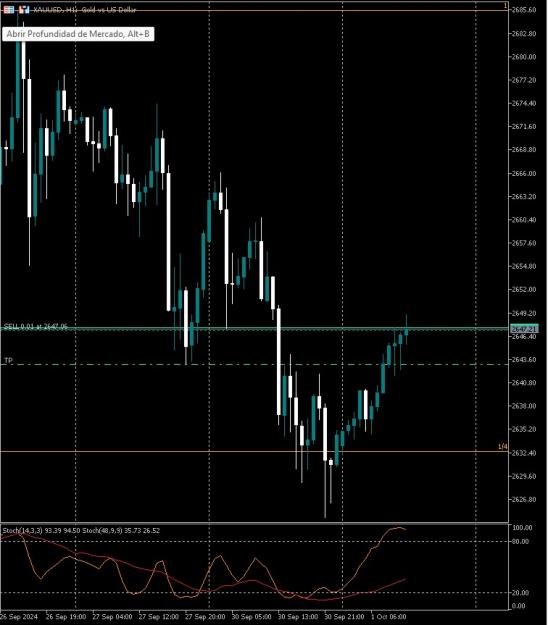Click the 1/4 level label near 2632.40

[x=503, y=446]
